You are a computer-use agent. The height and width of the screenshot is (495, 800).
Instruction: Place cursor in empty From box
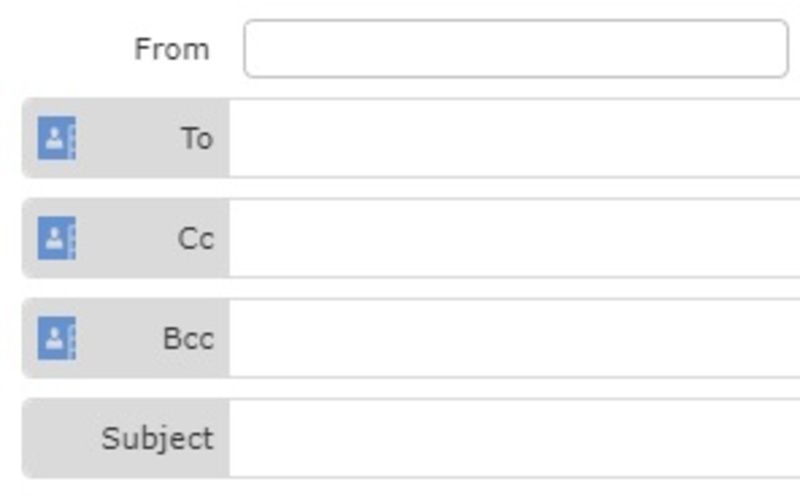coord(516,49)
